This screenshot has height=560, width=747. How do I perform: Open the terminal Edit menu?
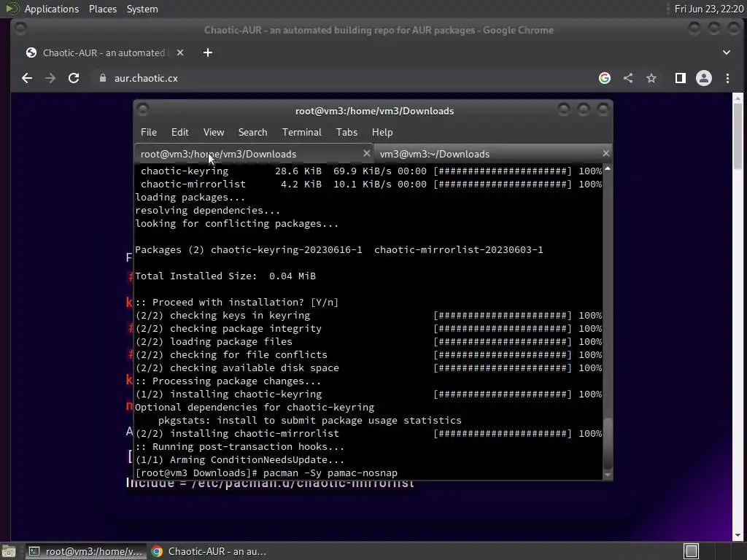click(180, 133)
